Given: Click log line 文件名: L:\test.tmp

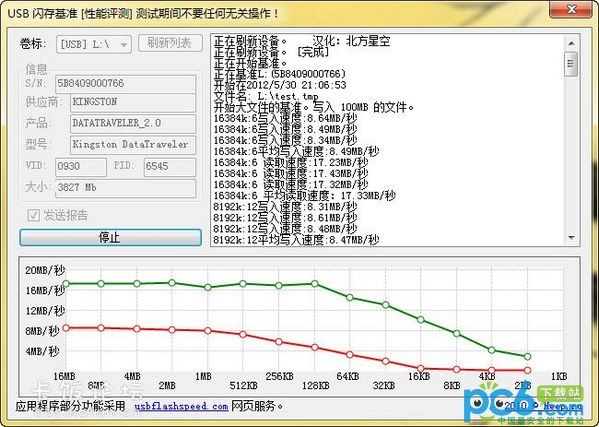Looking at the screenshot, I should (x=266, y=96).
